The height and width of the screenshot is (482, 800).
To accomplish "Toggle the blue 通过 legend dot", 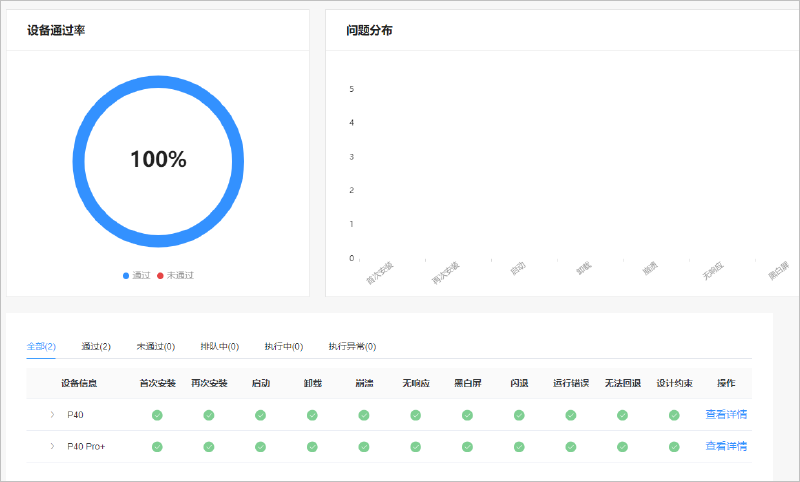I will click(x=126, y=275).
